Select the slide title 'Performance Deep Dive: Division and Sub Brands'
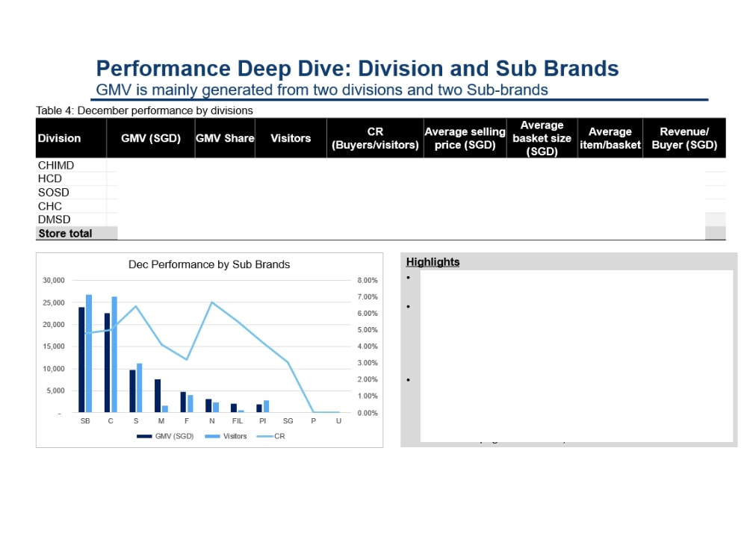The width and height of the screenshot is (747, 560). [357, 69]
